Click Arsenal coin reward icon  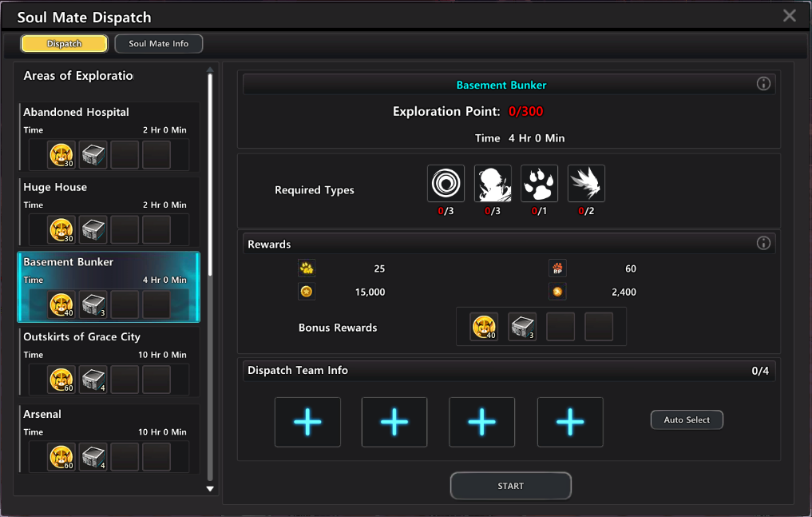[x=61, y=456]
